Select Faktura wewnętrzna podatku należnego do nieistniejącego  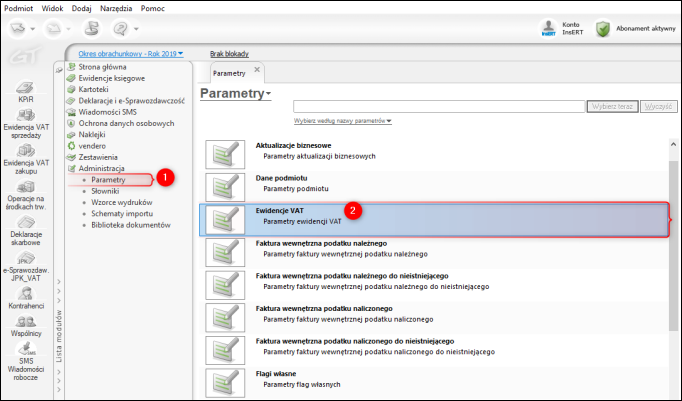point(434,285)
